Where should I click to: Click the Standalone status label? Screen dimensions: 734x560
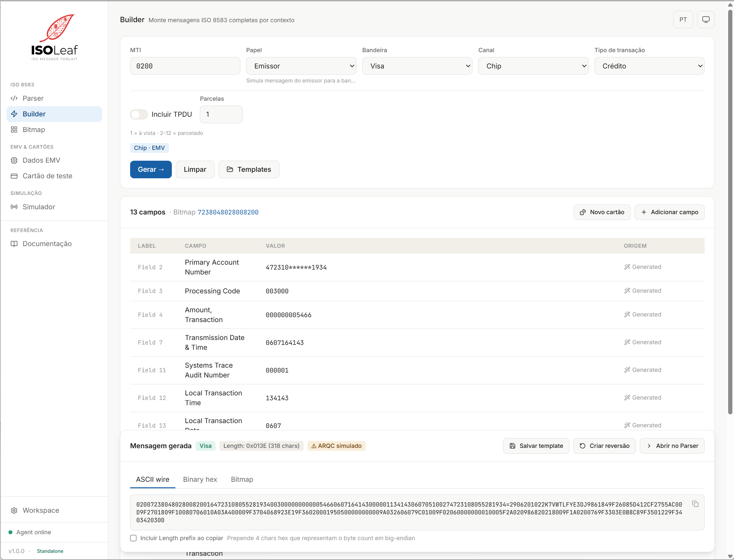pos(50,551)
